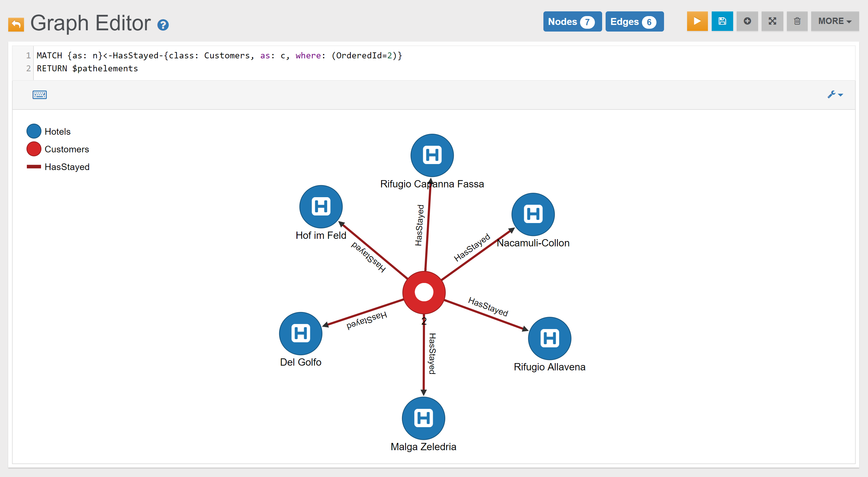Clear the canvas with the trash icon

[797, 21]
